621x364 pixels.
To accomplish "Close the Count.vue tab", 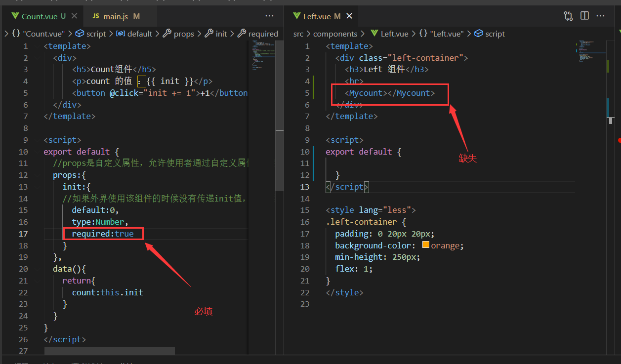I will point(75,16).
